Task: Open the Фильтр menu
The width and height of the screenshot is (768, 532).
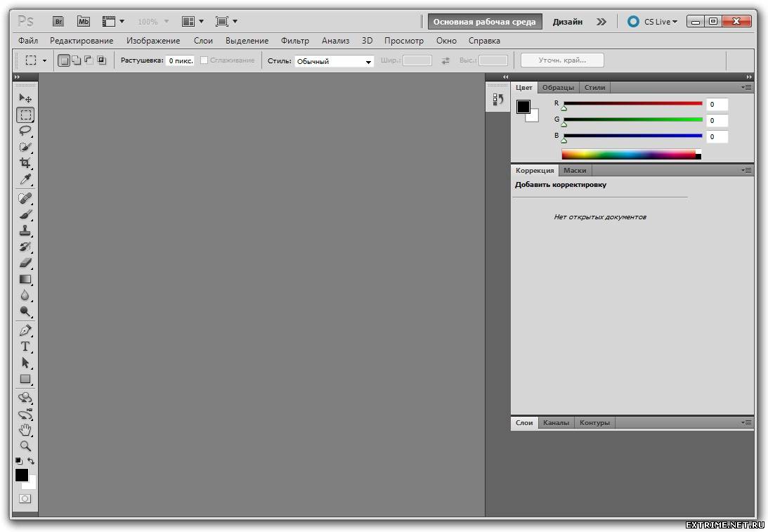Action: 294,41
